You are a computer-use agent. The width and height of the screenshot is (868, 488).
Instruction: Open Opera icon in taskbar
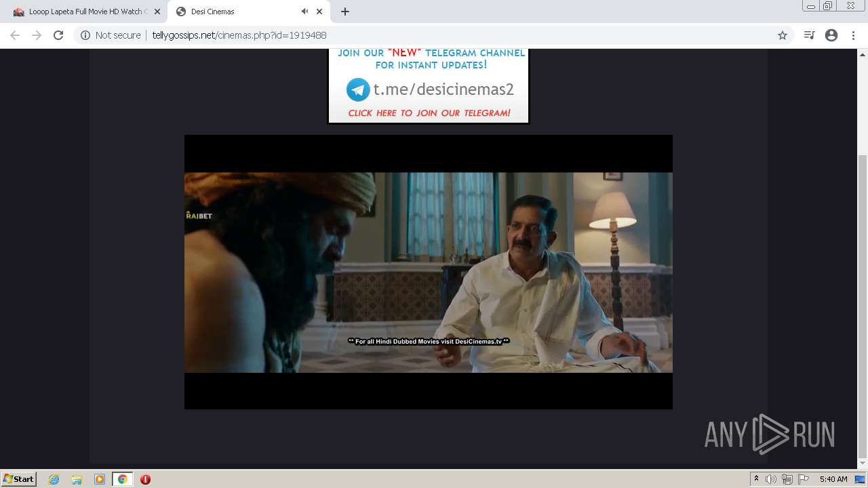tap(145, 479)
